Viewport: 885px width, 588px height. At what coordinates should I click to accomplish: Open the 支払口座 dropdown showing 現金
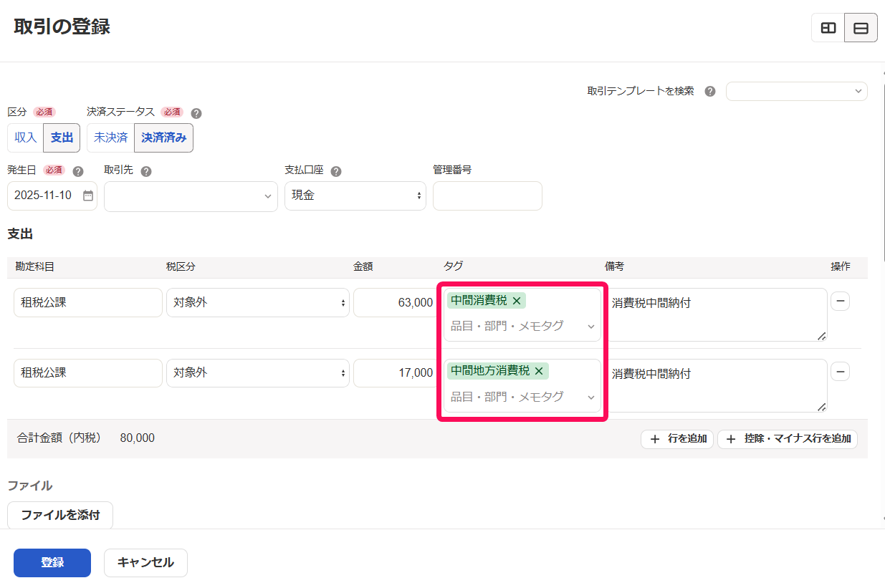click(355, 196)
